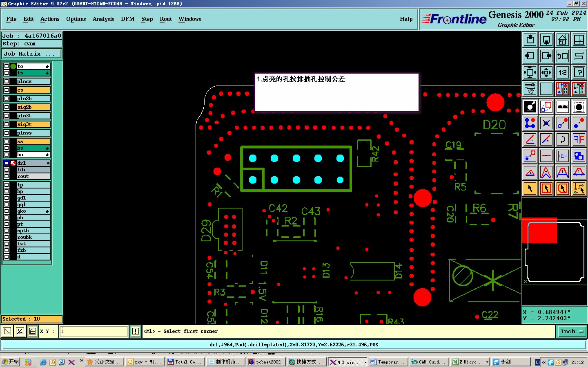Toggle checkbox for layer rout
This screenshot has width=588, height=368.
click(x=7, y=176)
